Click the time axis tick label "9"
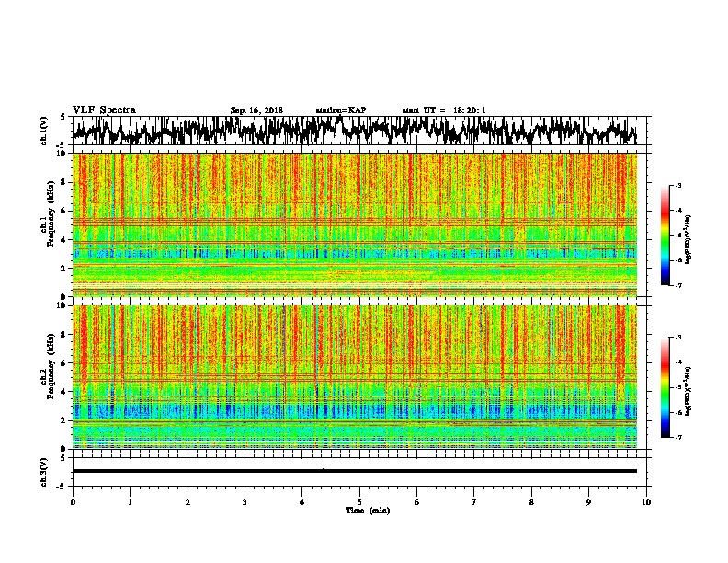Viewport: 728px width, 563px height. (588, 501)
